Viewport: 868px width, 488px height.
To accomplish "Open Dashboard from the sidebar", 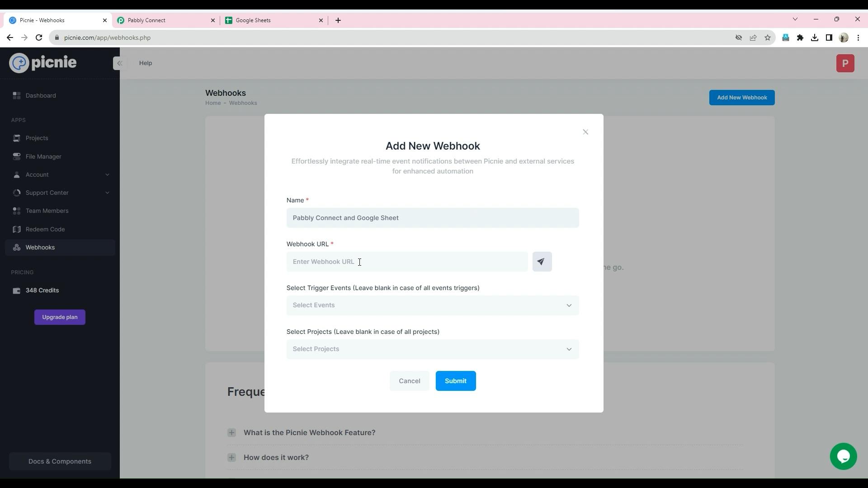I will tap(60, 95).
